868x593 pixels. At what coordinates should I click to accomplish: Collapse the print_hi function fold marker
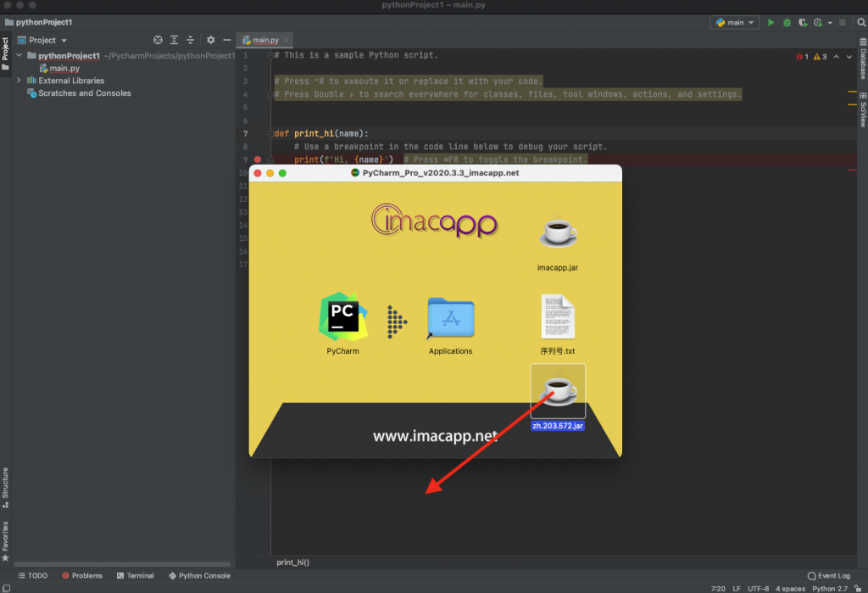[270, 133]
